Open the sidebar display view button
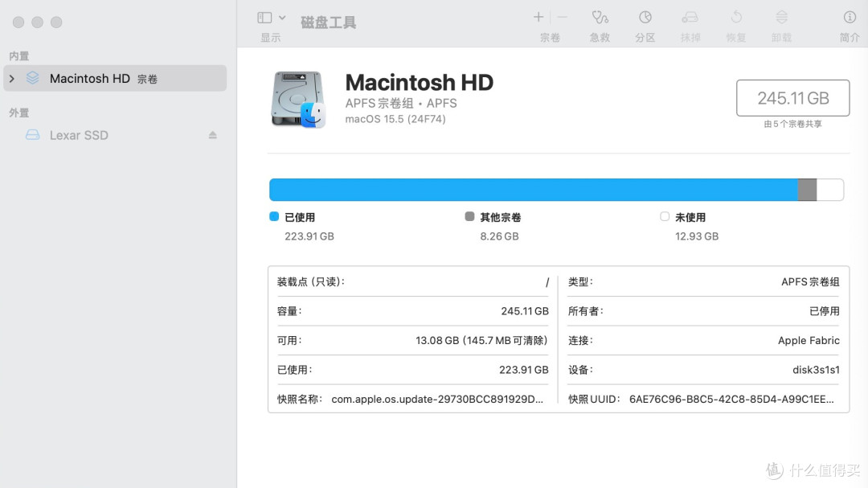The image size is (868, 488). tap(264, 18)
